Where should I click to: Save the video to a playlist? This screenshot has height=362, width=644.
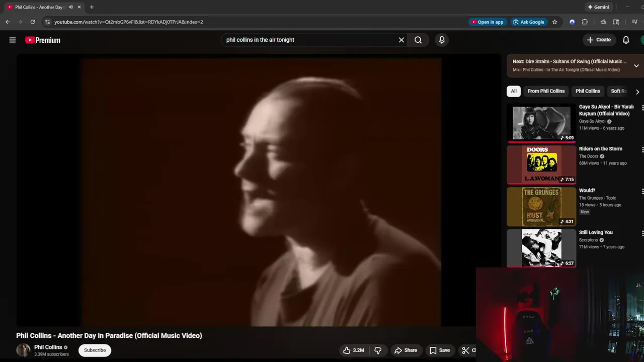click(x=440, y=350)
